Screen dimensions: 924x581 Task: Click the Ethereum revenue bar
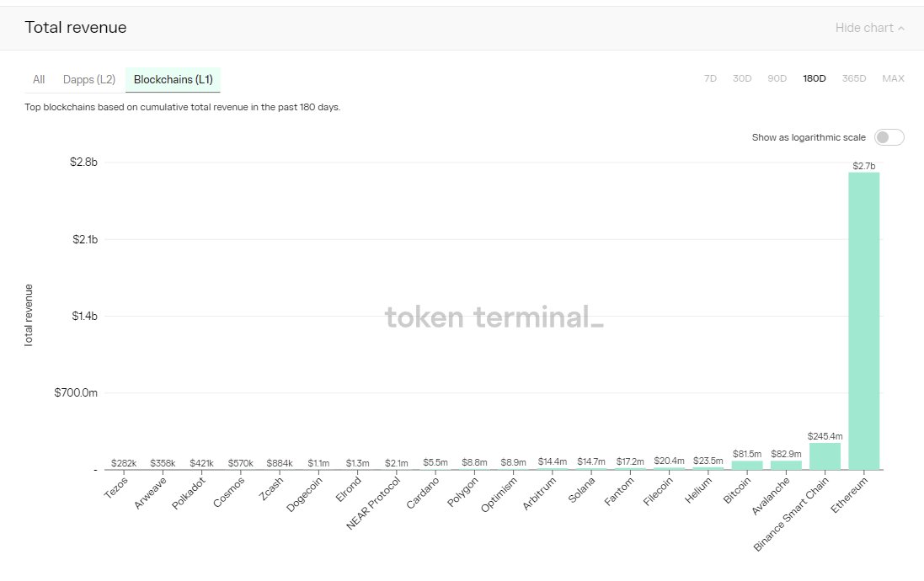(x=864, y=321)
